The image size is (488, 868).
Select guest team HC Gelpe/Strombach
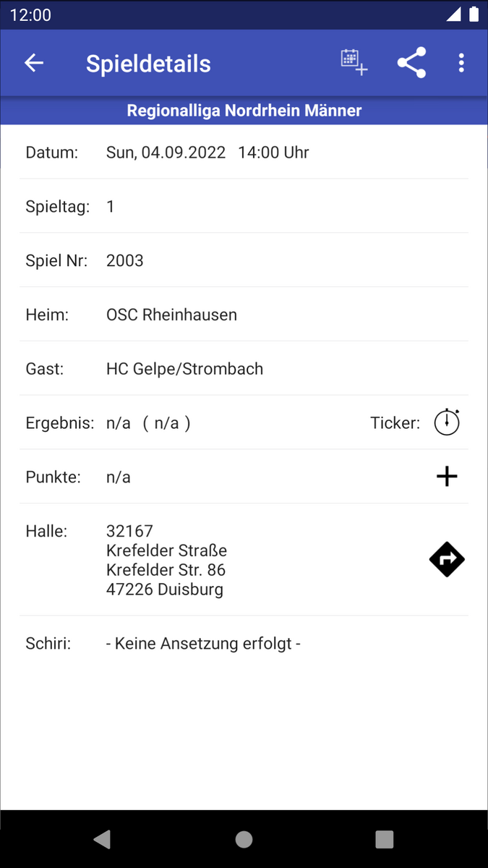pos(184,369)
